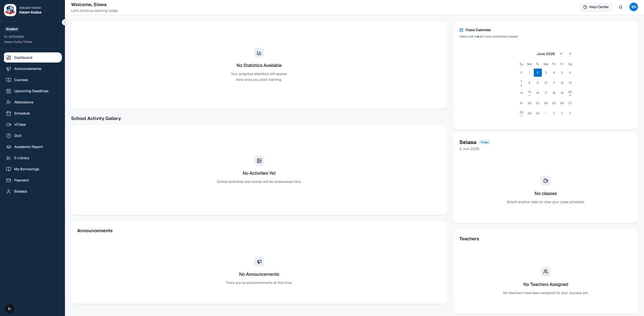Click the image icon above No Activities Yet
This screenshot has width=644, height=316.
point(259,161)
